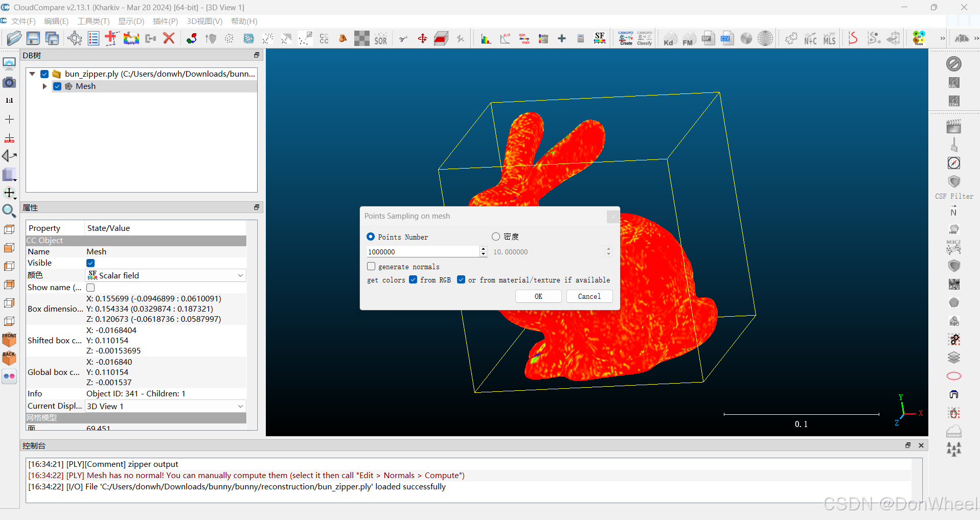Click the Point picking tool icon
The image size is (980, 520).
point(75,38)
